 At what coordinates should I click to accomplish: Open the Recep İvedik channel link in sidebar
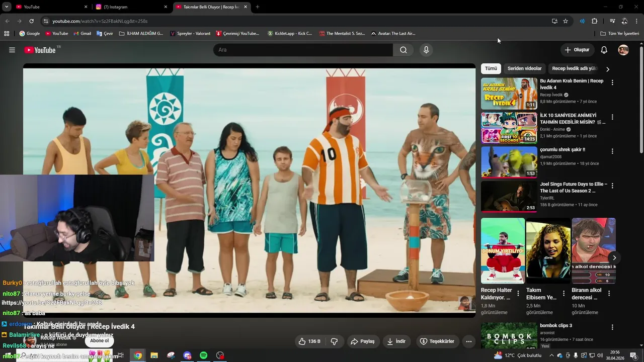[x=551, y=95]
